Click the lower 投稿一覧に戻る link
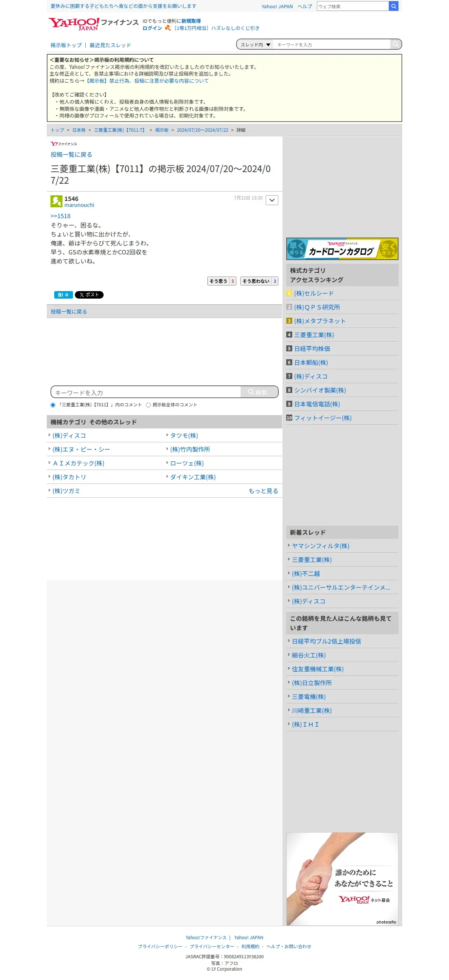This screenshot has width=449, height=980. pos(69,312)
